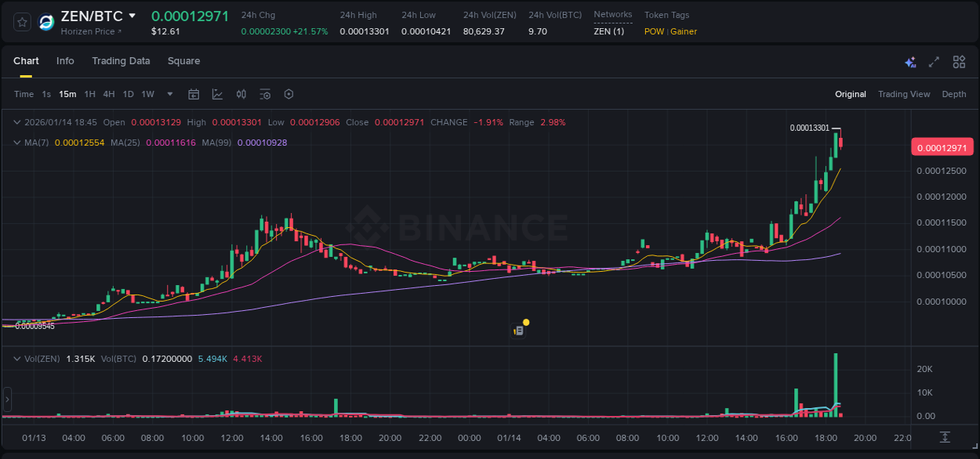
Task: Select the line chart type icon
Action: pos(216,94)
